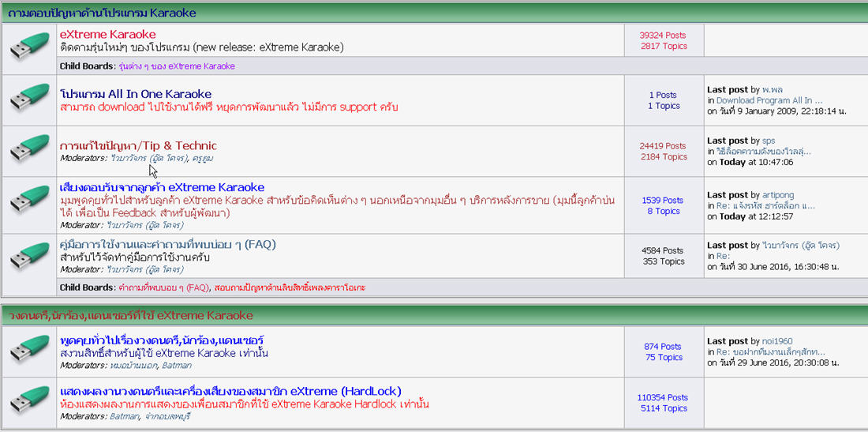The image size is (868, 432).
Task: Open last post author พ.พล profile
Action: [773, 90]
